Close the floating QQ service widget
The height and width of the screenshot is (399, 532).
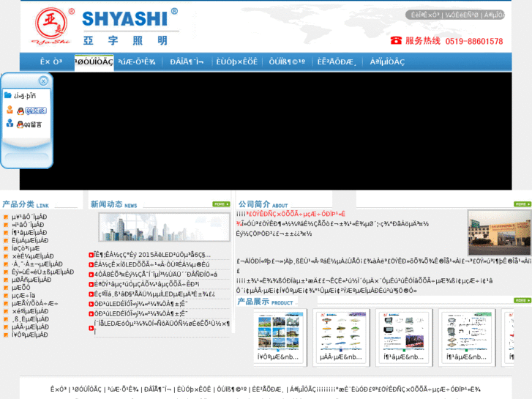(x=43, y=81)
